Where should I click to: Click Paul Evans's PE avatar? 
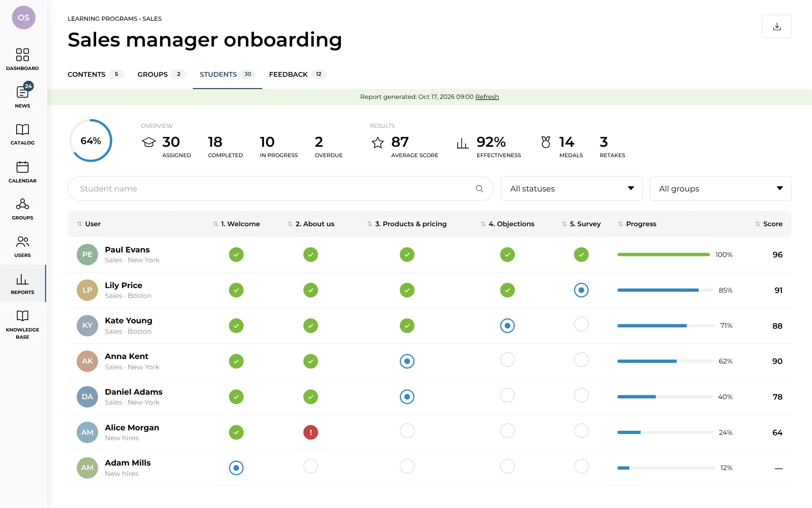point(87,255)
